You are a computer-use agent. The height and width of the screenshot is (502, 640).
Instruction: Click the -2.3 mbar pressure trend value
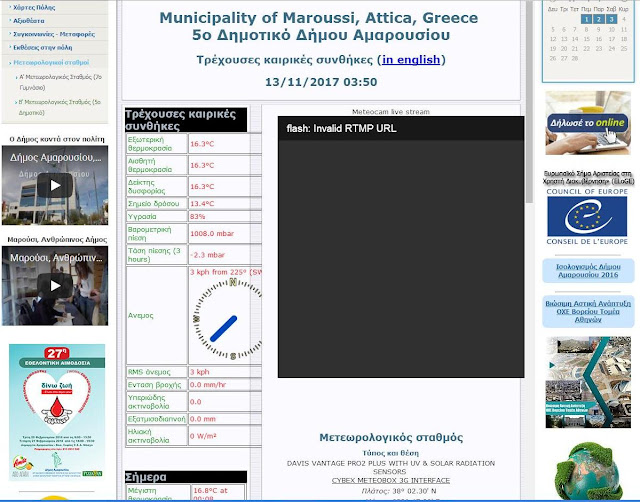click(x=207, y=255)
